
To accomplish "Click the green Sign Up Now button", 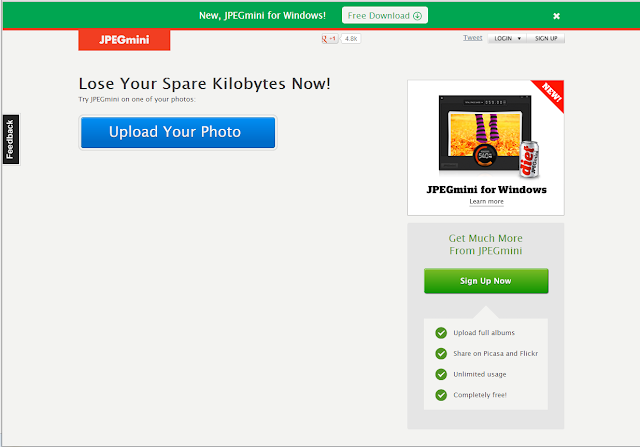I will click(x=486, y=281).
